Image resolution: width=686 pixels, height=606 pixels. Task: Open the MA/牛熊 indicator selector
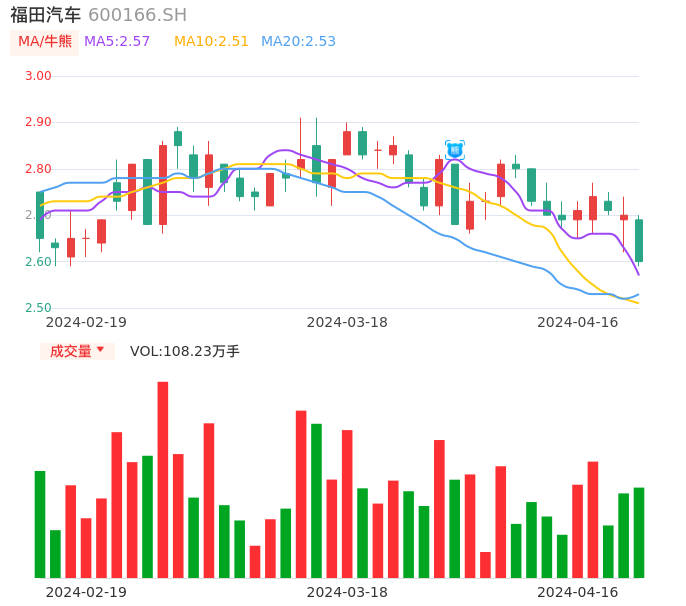tap(45, 42)
